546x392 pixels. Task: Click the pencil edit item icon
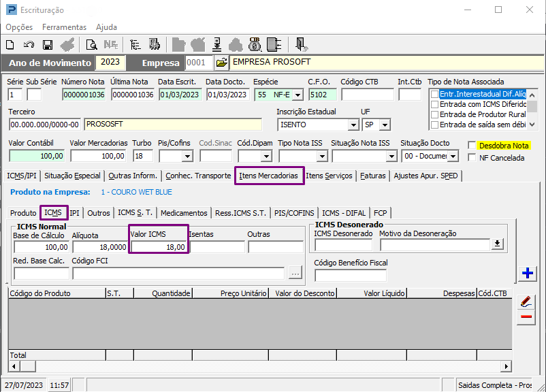tap(526, 301)
